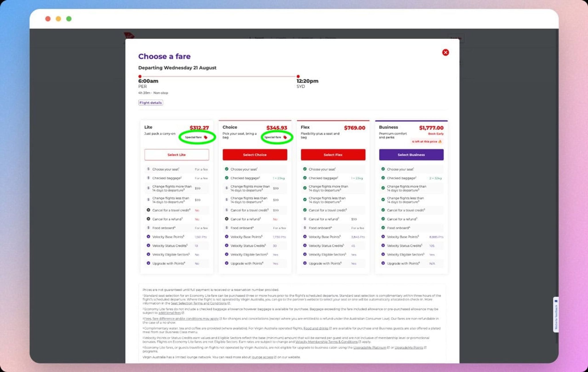Screen dimensions: 588x372
Task: Open Flight details link
Action: [150, 103]
